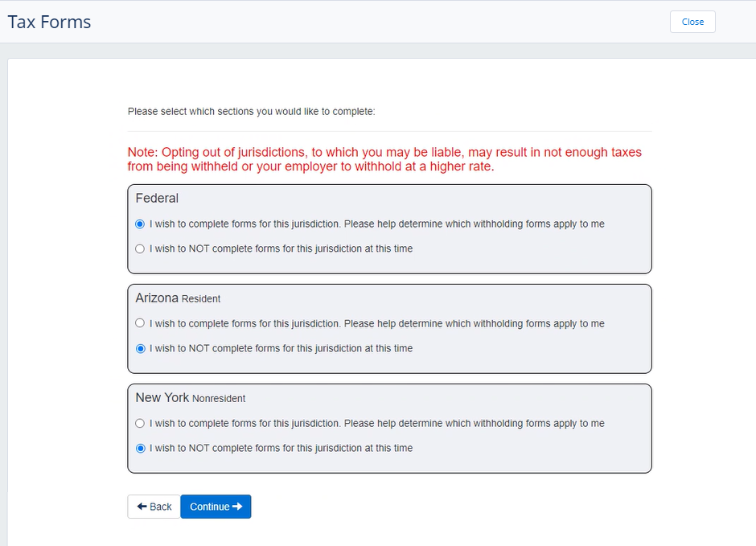This screenshot has height=546, width=756.
Task: Click Federal 'NOT complete forms' label text
Action: (281, 249)
